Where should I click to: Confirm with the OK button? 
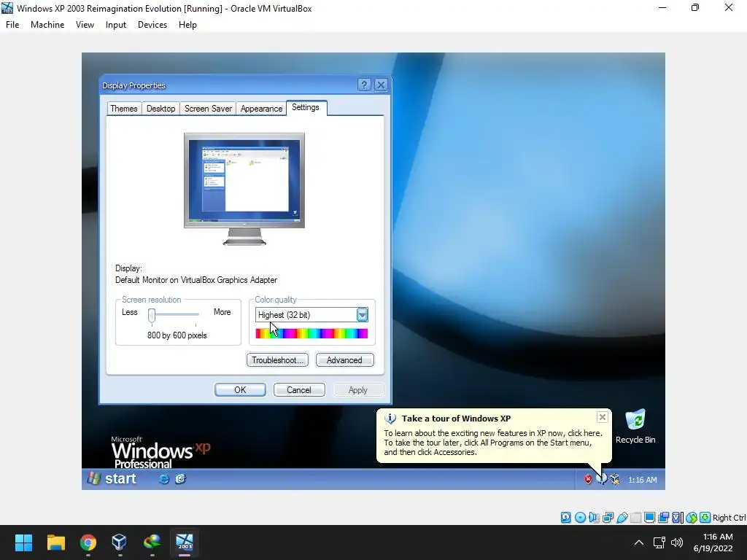coord(240,390)
